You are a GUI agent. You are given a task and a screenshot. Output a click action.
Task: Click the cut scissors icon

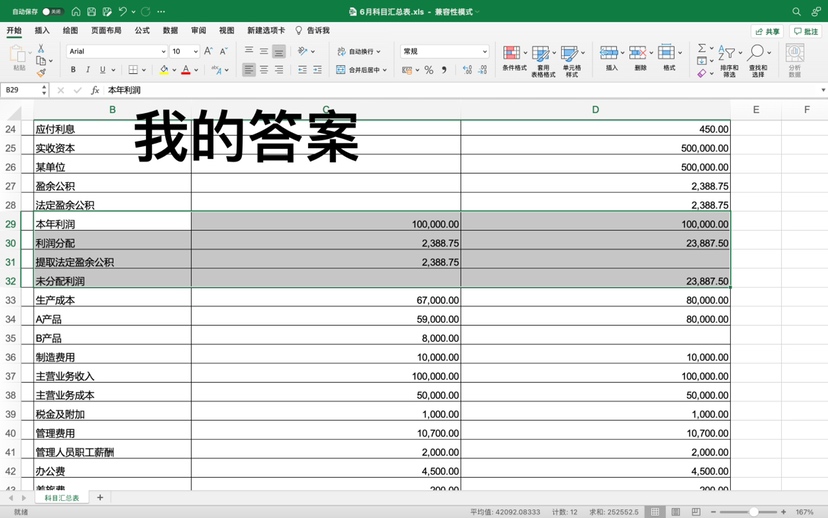tap(41, 49)
